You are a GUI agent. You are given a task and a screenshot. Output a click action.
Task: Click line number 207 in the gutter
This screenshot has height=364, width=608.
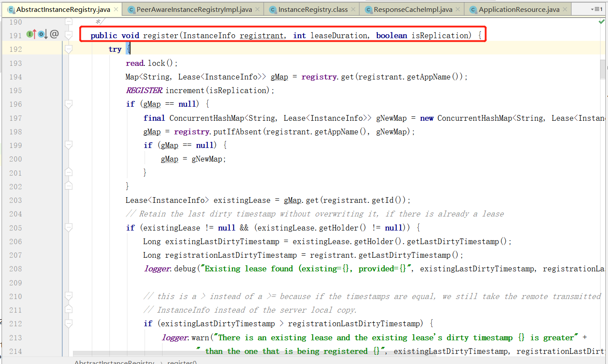(x=15, y=255)
